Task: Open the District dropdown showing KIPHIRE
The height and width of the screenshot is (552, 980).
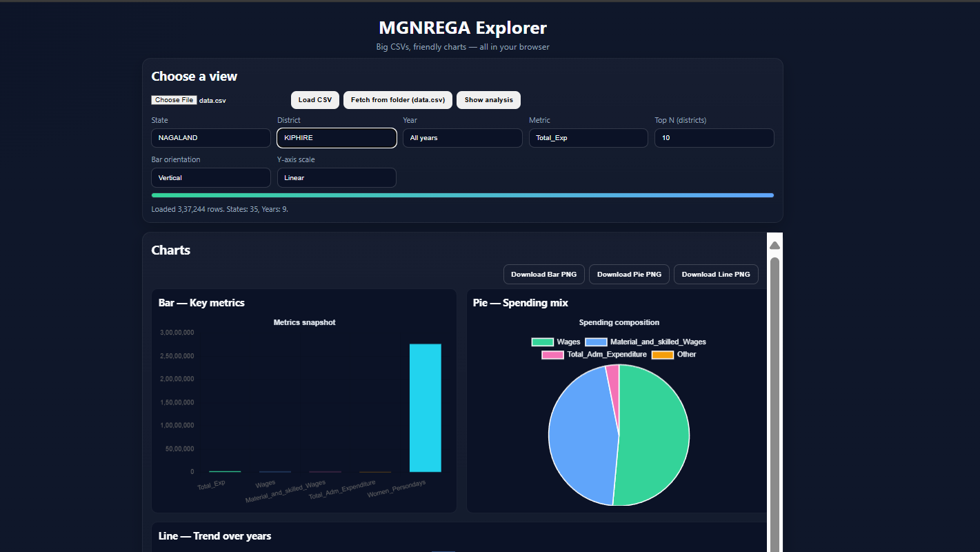Action: click(x=337, y=138)
